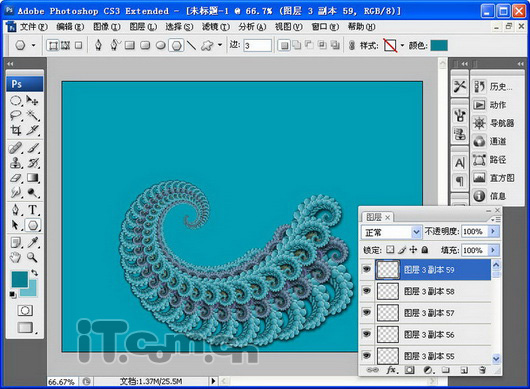This screenshot has width=530, height=389.
Task: Select the Blur tool
Action: coord(15,193)
